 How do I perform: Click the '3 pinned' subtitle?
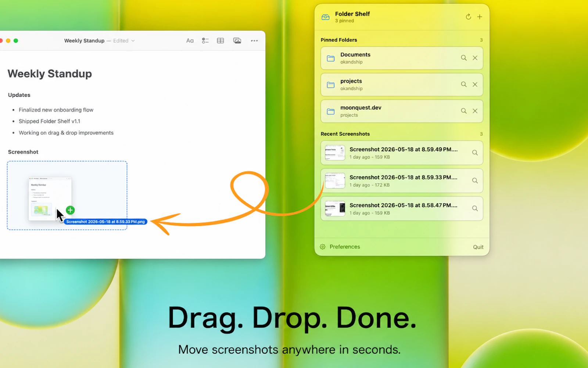(x=344, y=21)
